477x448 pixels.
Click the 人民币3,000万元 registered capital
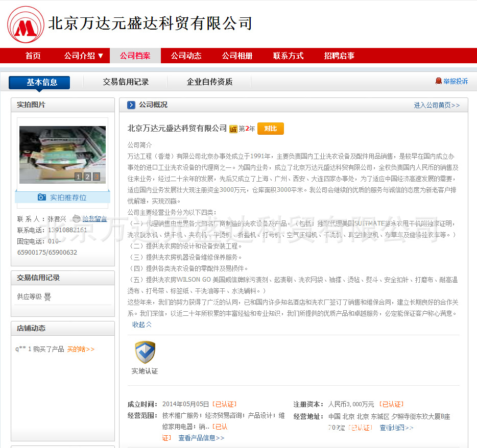[x=351, y=404]
